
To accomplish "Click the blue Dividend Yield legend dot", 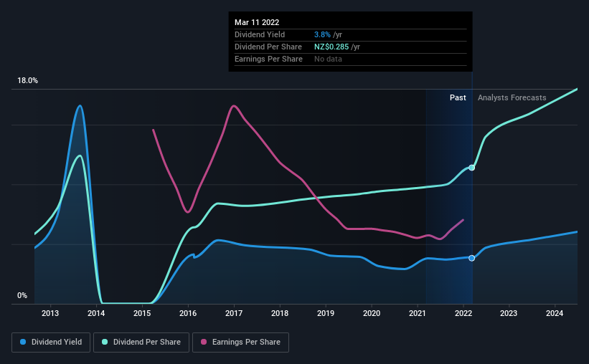I will click(23, 342).
